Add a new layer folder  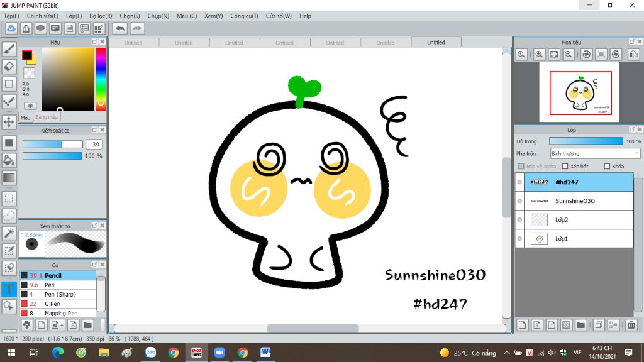click(580, 325)
